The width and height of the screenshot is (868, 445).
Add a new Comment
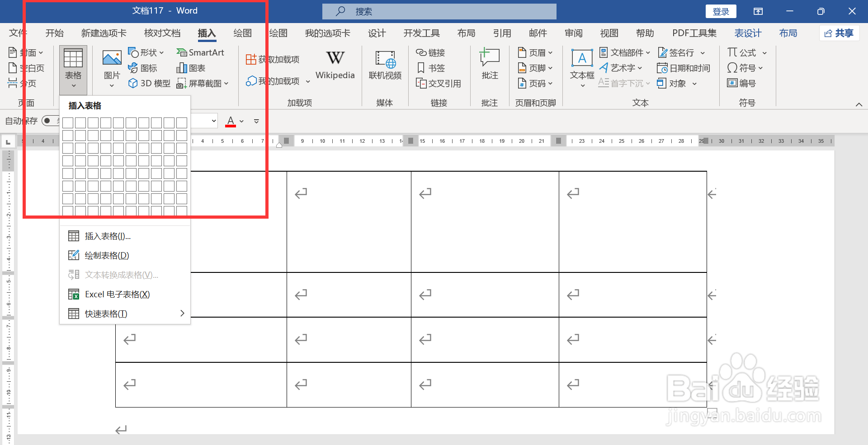point(490,64)
